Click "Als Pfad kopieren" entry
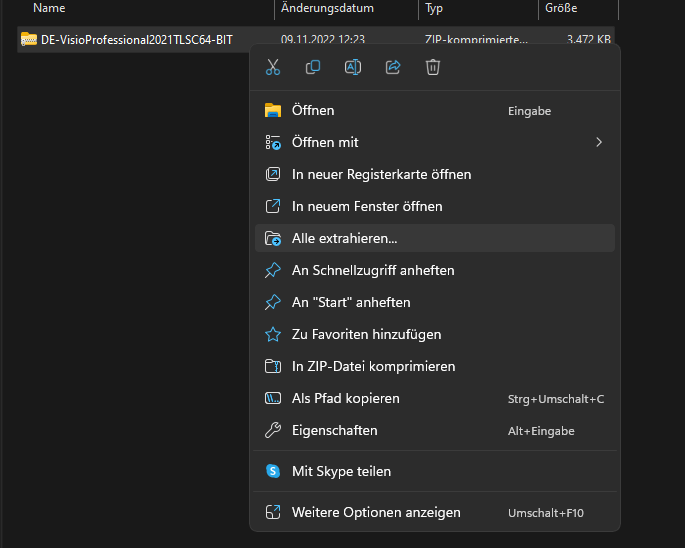 click(x=345, y=398)
